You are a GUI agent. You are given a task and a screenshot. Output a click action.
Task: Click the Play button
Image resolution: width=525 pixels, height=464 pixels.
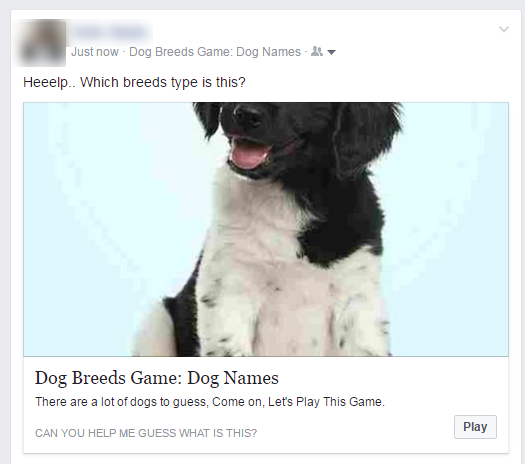point(475,427)
